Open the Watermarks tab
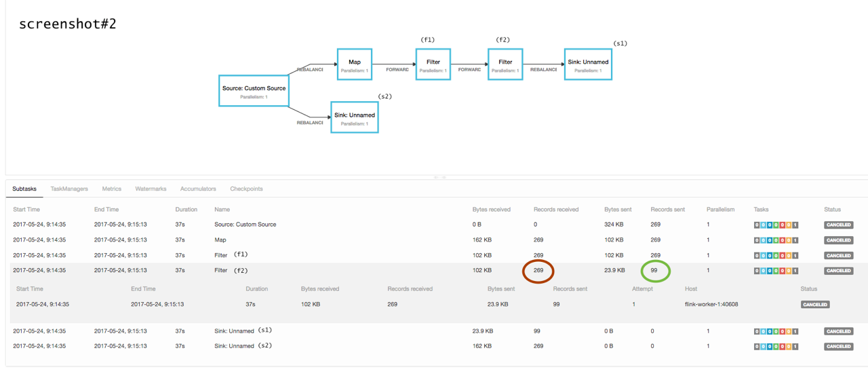The width and height of the screenshot is (868, 378). tap(151, 189)
